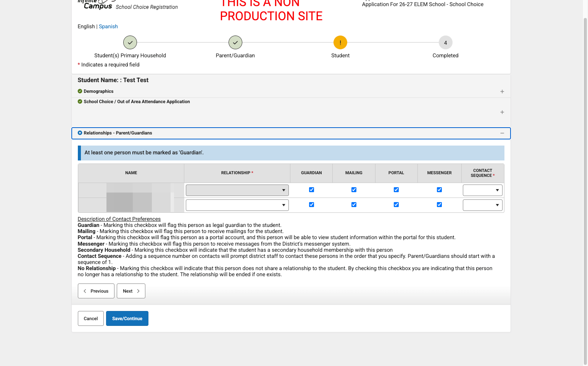
Task: Click the Next button
Action: click(131, 291)
